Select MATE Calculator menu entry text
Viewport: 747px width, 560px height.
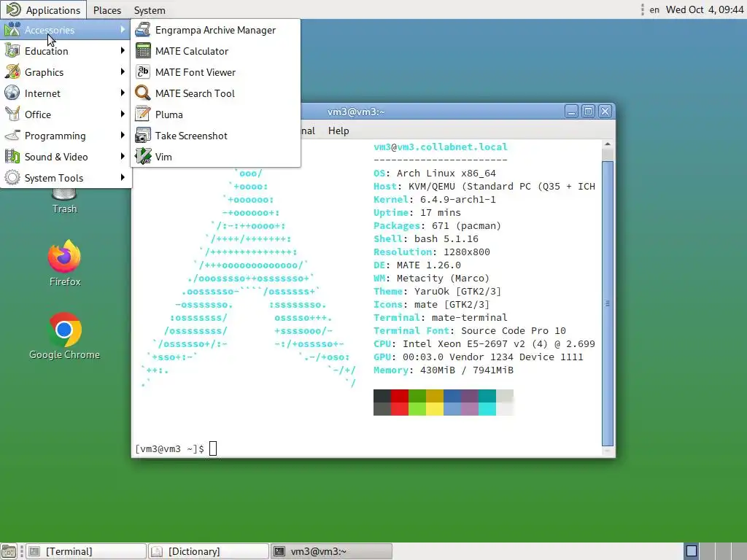(192, 51)
